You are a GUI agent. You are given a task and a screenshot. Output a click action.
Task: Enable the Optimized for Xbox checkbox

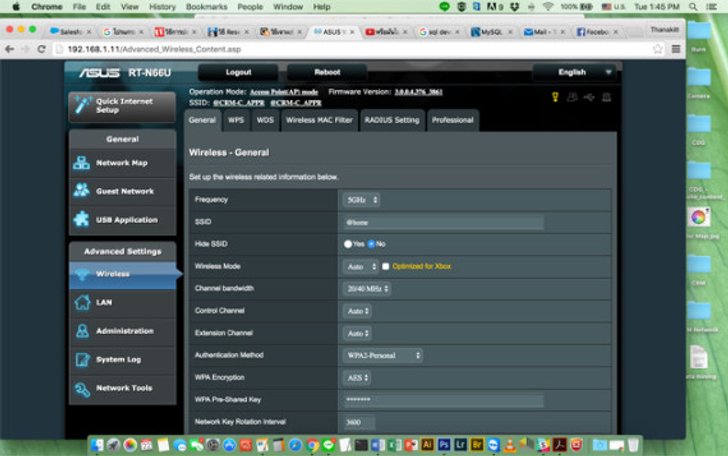[x=385, y=267]
